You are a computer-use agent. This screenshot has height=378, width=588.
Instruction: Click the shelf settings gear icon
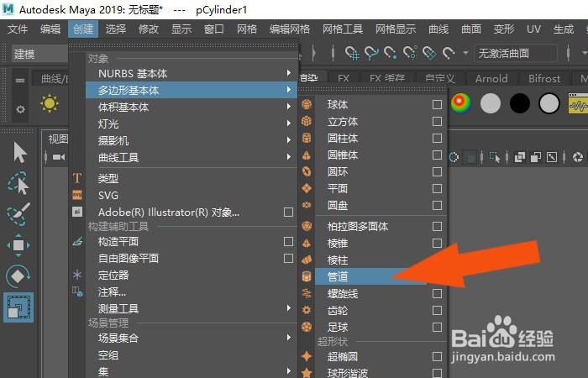click(x=20, y=109)
